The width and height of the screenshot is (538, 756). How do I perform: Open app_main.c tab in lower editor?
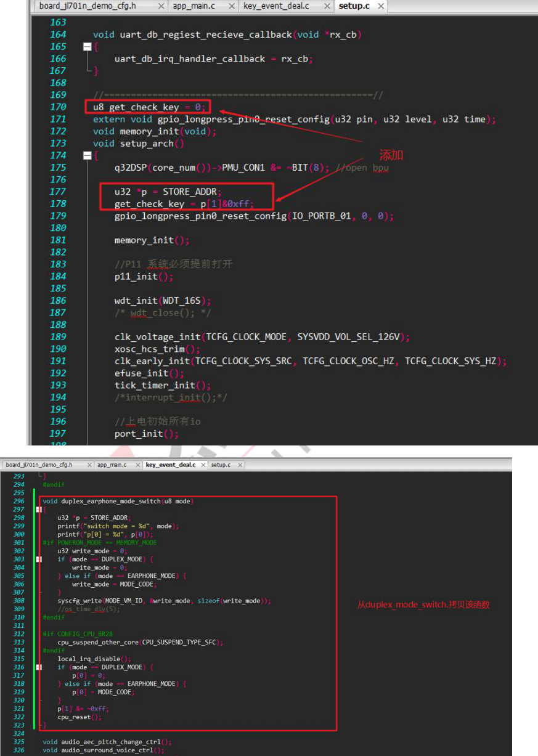[112, 465]
